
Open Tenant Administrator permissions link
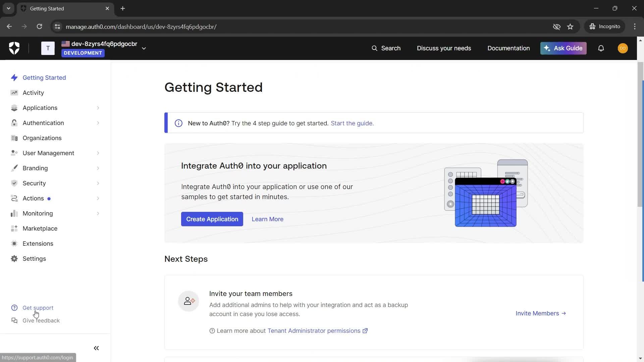click(x=317, y=331)
